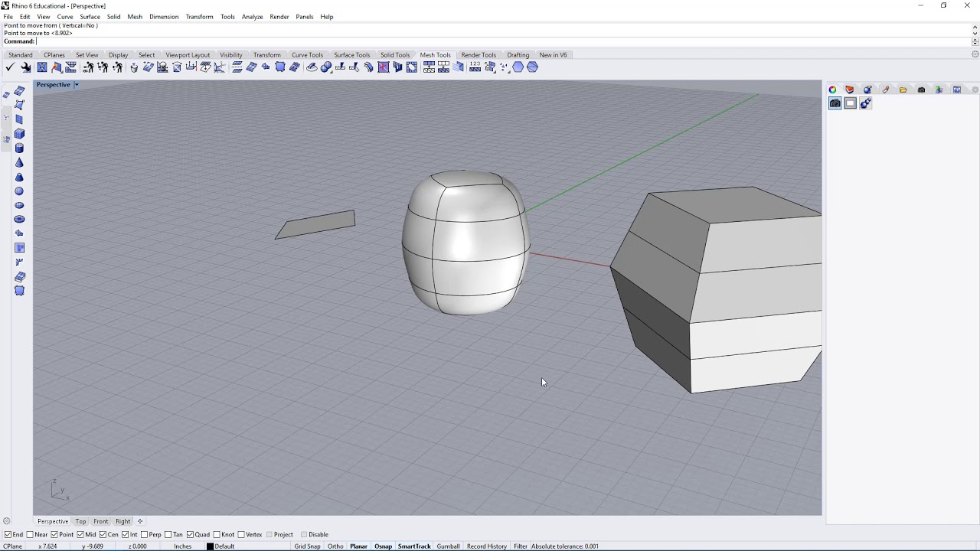This screenshot has height=551, width=980.
Task: Switch to the Curve Tools toolbar tab
Action: (x=307, y=55)
